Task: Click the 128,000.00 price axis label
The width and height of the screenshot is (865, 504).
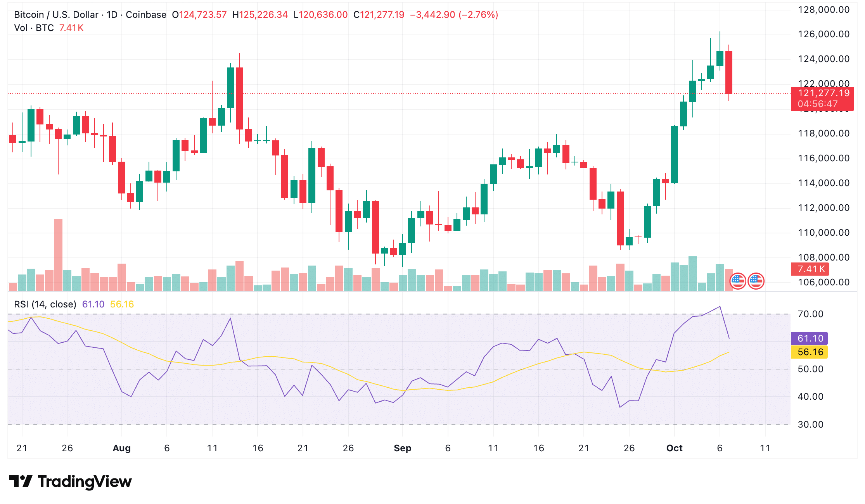Action: tap(823, 10)
